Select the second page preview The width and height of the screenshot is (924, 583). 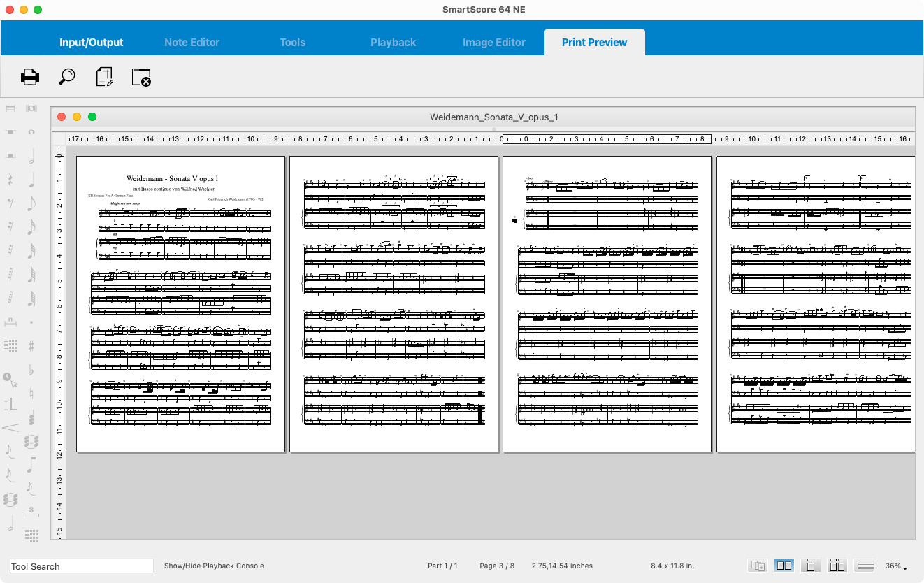pyautogui.click(x=394, y=304)
